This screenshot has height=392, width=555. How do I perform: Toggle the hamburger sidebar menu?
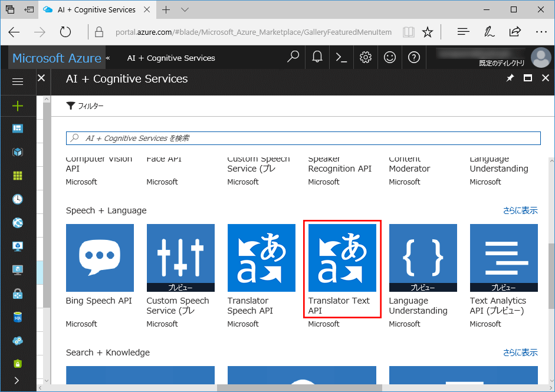point(18,81)
